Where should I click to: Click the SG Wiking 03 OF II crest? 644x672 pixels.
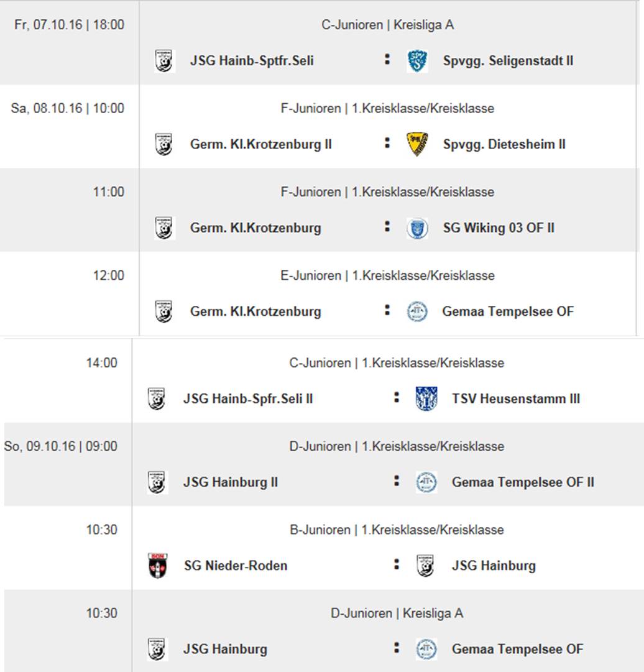[417, 228]
